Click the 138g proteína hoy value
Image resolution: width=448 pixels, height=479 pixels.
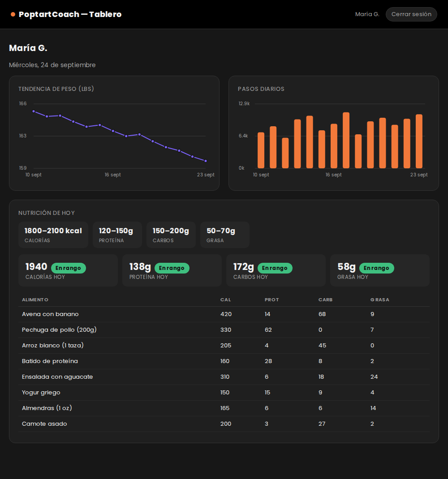coord(140,267)
